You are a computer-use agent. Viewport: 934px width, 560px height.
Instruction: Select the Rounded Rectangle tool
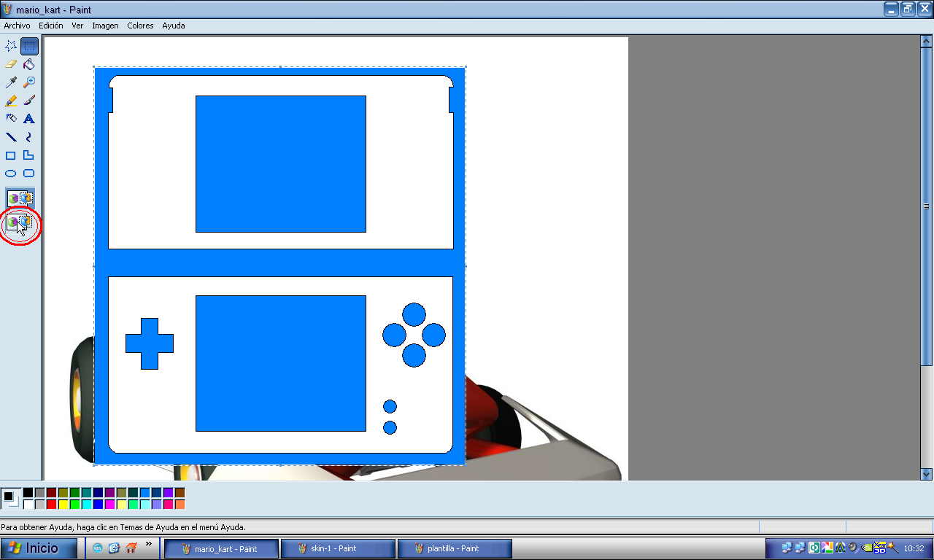point(29,174)
